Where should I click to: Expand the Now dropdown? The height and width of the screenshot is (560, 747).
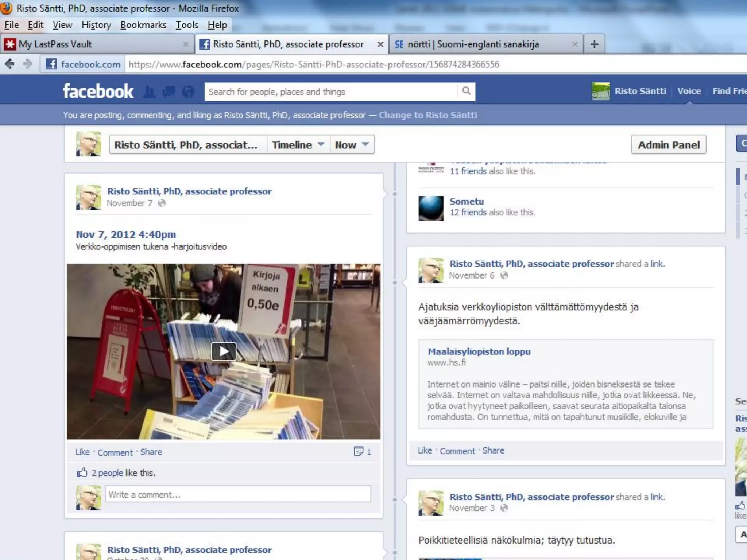[x=352, y=145]
